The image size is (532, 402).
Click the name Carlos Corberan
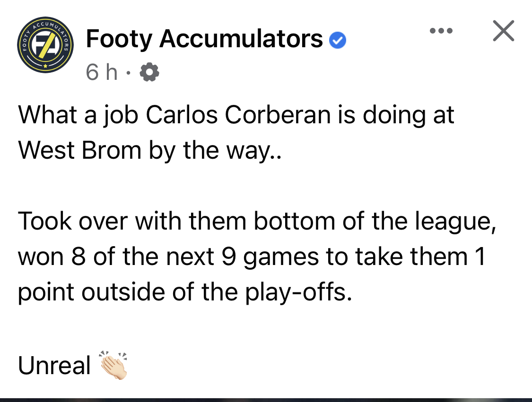tap(238, 115)
